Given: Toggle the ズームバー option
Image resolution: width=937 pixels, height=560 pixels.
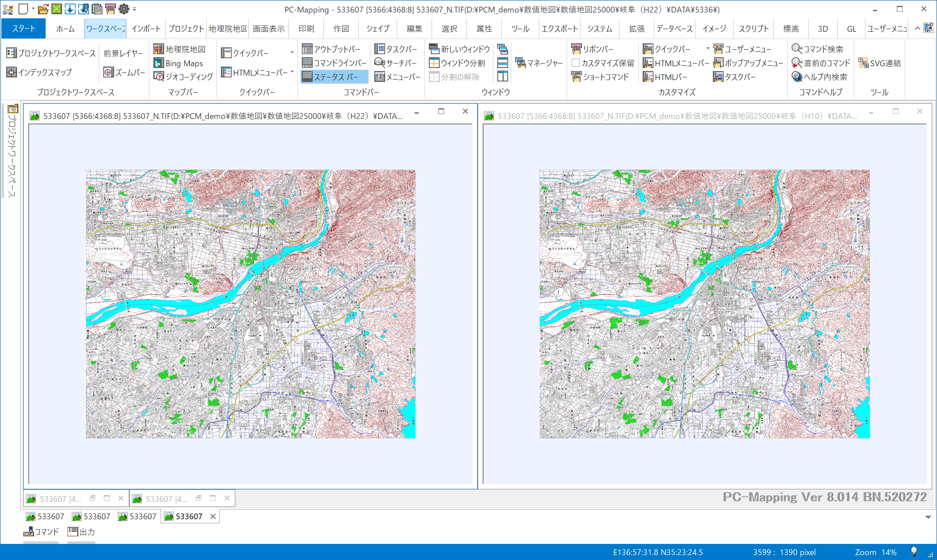Looking at the screenshot, I should pos(124,72).
